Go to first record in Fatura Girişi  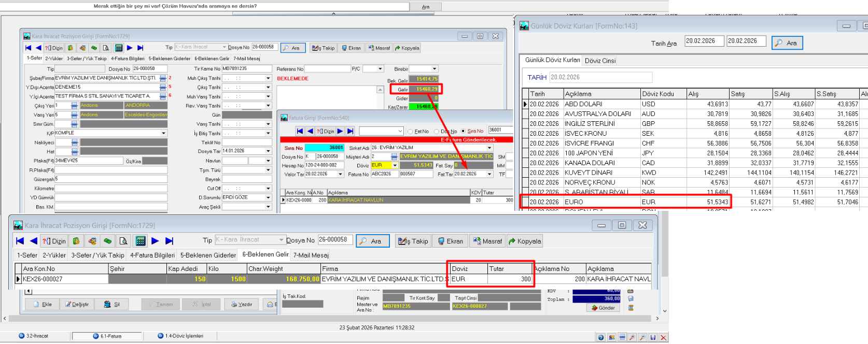click(300, 131)
